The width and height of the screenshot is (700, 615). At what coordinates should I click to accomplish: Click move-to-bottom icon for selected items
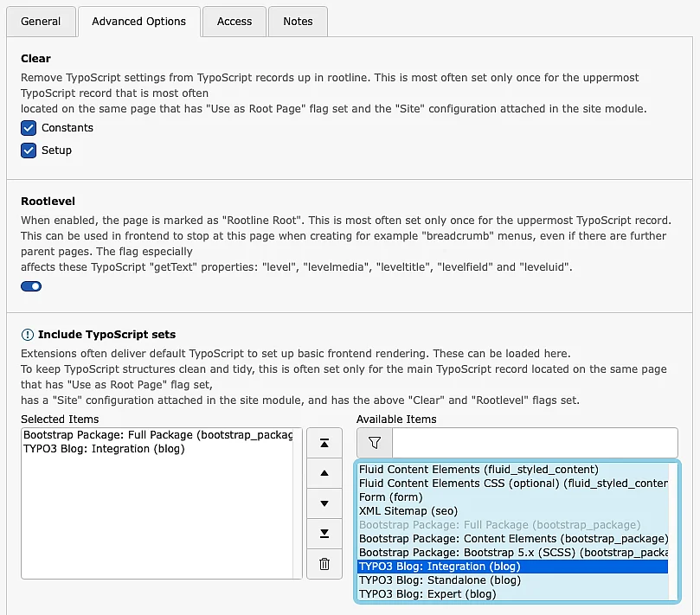pos(324,534)
